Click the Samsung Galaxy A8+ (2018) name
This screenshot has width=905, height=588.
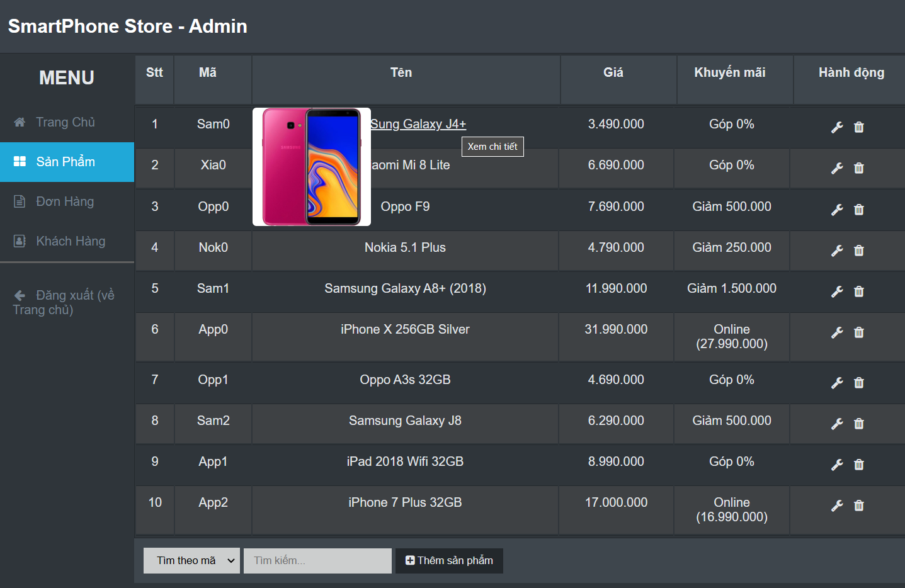[x=405, y=288]
